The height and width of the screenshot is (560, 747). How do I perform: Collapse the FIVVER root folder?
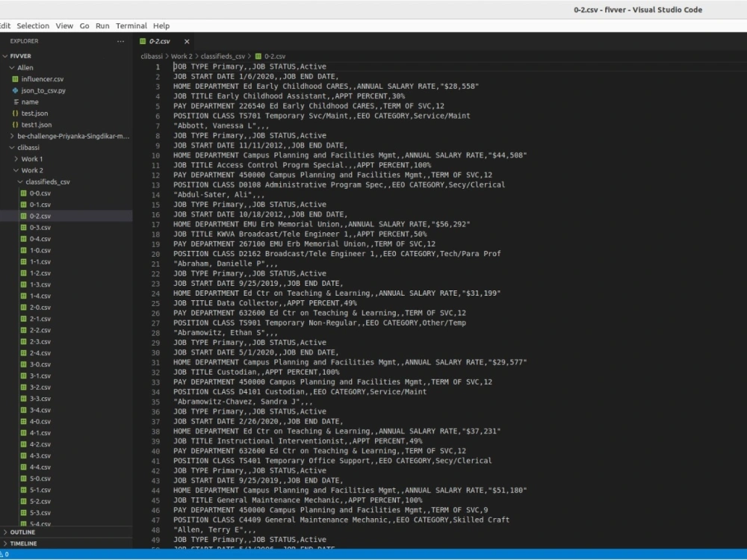tap(5, 56)
